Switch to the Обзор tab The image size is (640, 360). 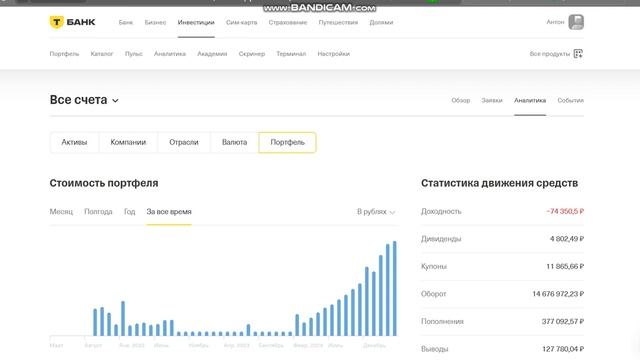point(460,100)
